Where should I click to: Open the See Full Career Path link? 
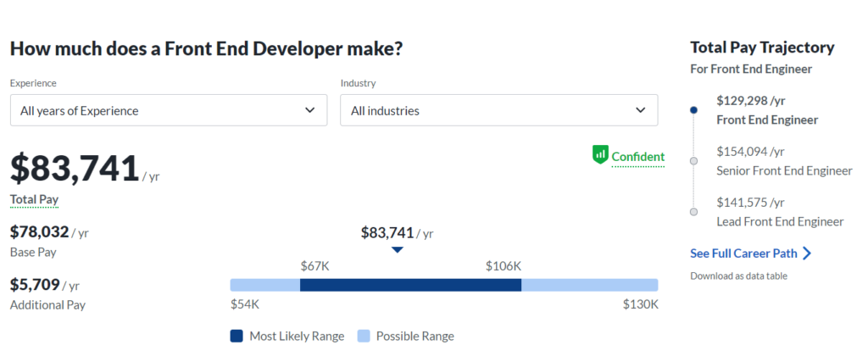743,253
